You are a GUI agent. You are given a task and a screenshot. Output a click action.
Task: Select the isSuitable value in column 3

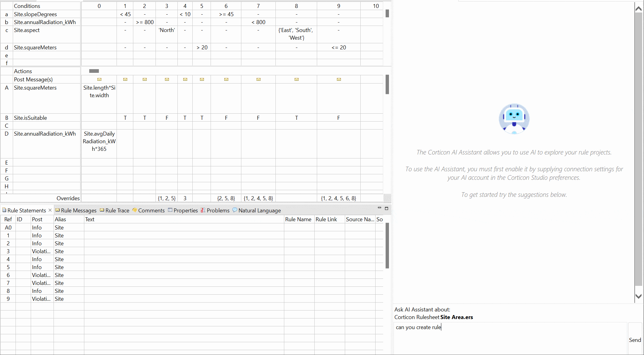(x=167, y=118)
